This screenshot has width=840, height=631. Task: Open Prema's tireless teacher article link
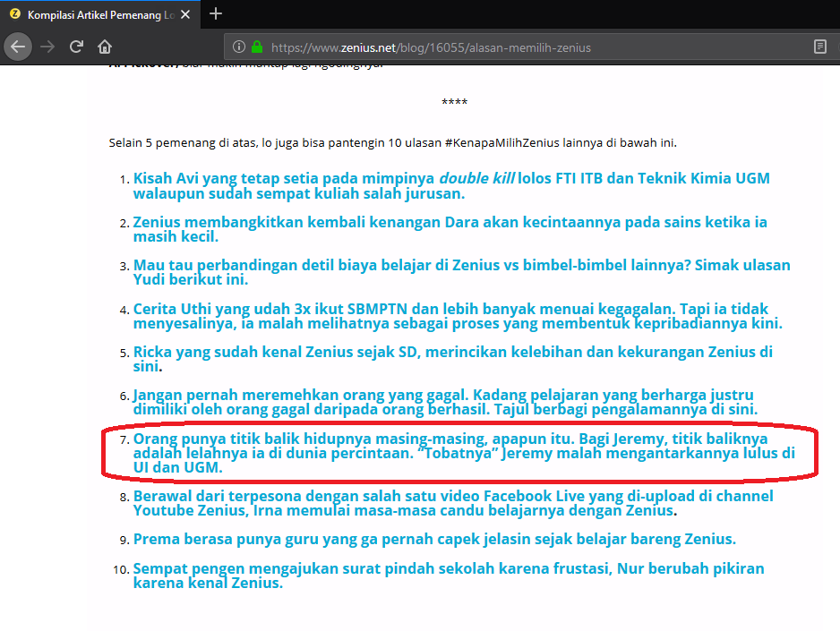tap(434, 539)
